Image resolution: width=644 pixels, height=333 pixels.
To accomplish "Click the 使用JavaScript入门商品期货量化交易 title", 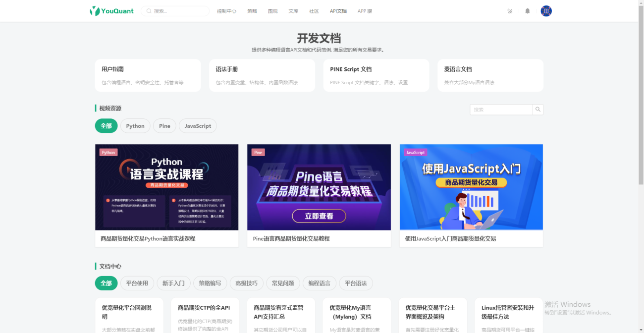I will click(450, 238).
